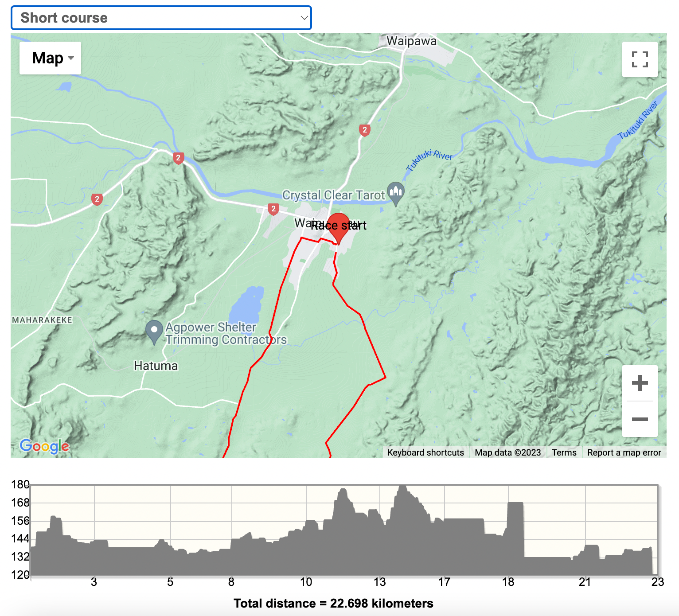
Task: Click elevation chart at 18 km spike
Action: [515, 505]
